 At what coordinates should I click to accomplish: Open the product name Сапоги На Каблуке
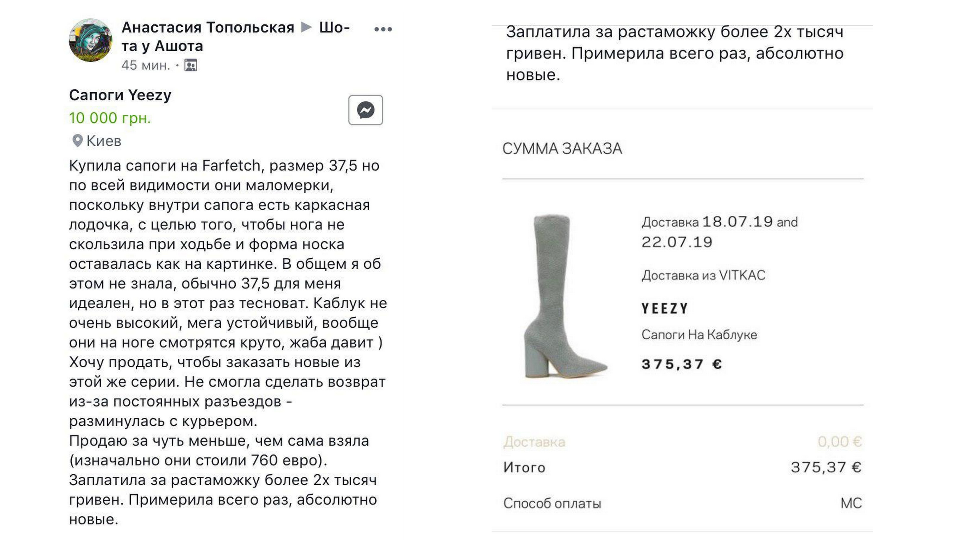[x=699, y=335]
